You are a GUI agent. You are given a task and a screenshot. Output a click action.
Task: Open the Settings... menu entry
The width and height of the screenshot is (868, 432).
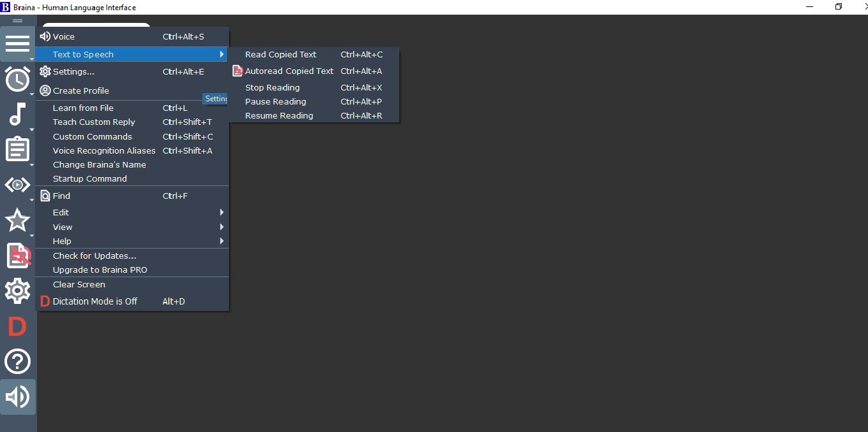click(x=132, y=71)
